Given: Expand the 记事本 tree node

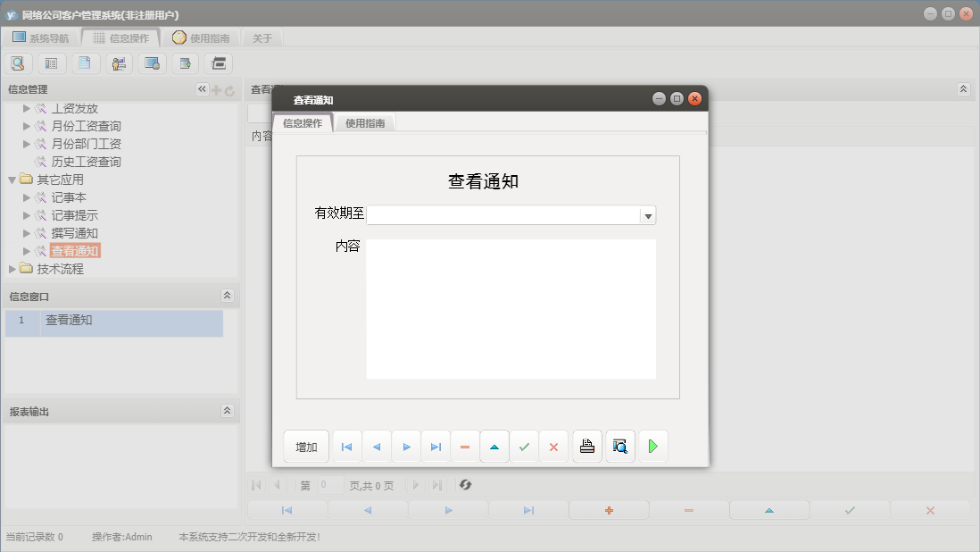Looking at the screenshot, I should [x=27, y=197].
